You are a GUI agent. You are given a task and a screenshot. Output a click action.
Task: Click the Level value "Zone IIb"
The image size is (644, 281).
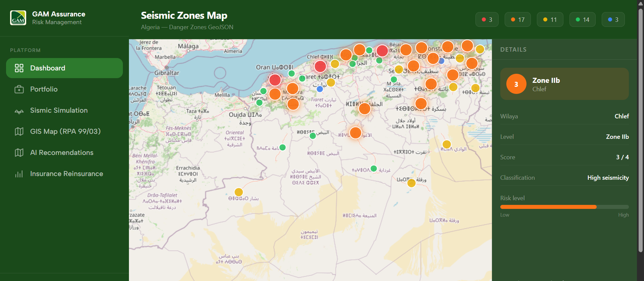[617, 137]
